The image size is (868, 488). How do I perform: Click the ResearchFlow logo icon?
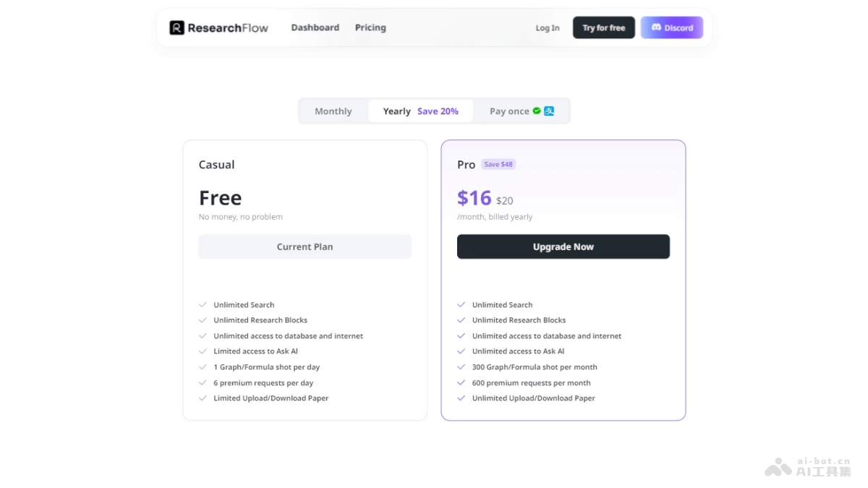tap(177, 27)
